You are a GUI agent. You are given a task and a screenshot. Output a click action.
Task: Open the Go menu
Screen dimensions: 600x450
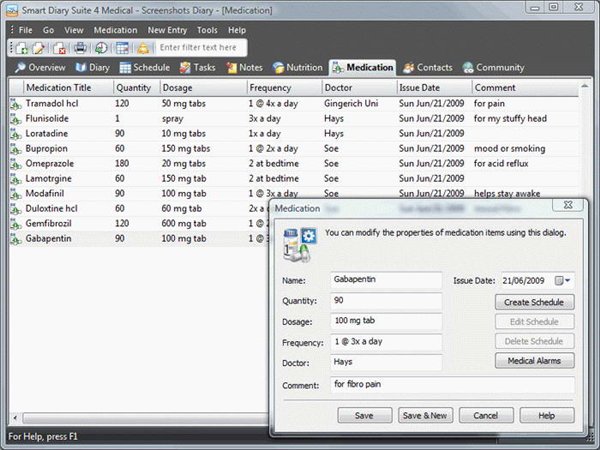(48, 30)
